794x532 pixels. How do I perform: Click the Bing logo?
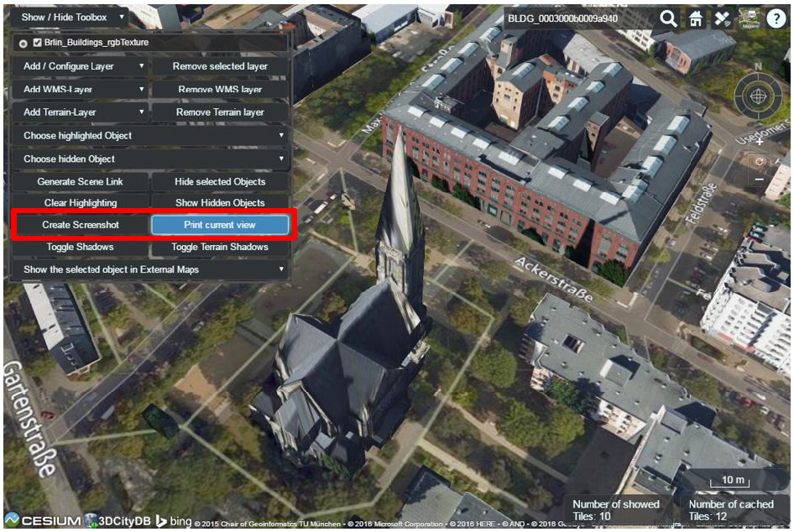174,521
